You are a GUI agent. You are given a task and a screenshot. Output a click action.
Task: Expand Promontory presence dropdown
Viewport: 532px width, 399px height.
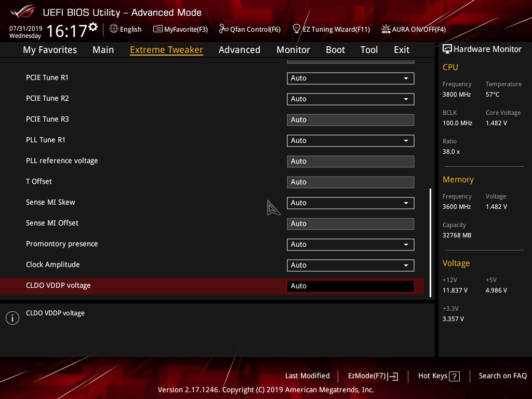(x=351, y=244)
